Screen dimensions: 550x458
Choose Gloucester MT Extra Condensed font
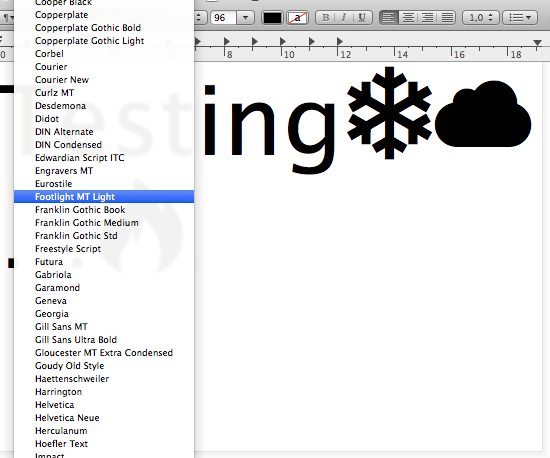(104, 352)
